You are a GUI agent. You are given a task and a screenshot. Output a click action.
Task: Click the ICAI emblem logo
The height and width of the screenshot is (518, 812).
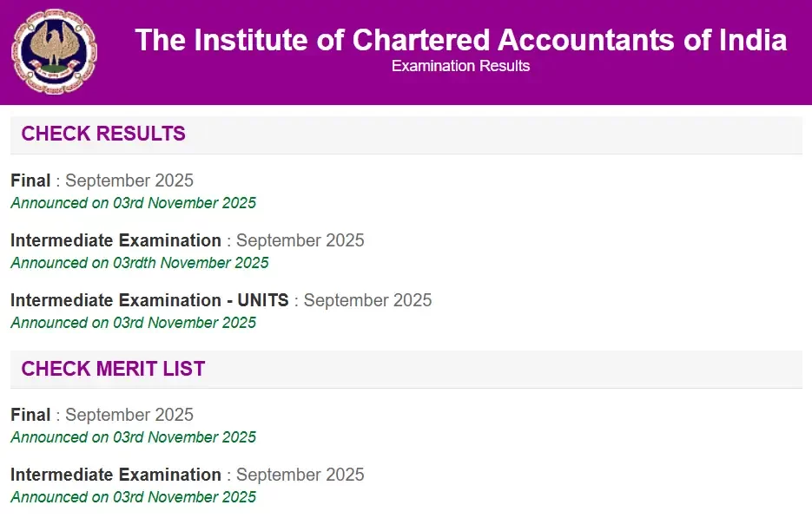point(54,50)
